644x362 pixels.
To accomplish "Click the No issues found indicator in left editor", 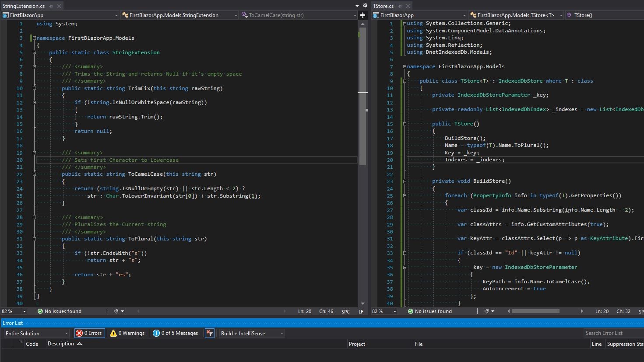I will [x=60, y=311].
